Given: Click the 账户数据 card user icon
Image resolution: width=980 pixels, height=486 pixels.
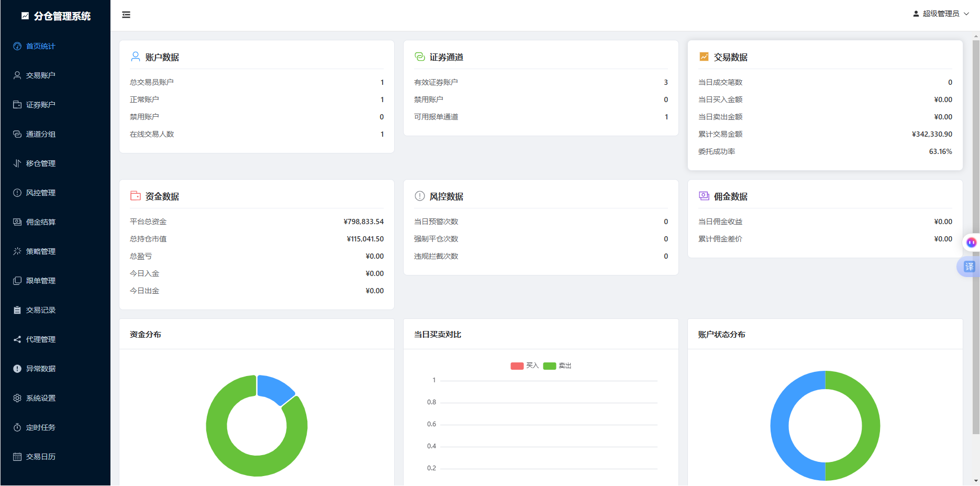Looking at the screenshot, I should [x=136, y=57].
